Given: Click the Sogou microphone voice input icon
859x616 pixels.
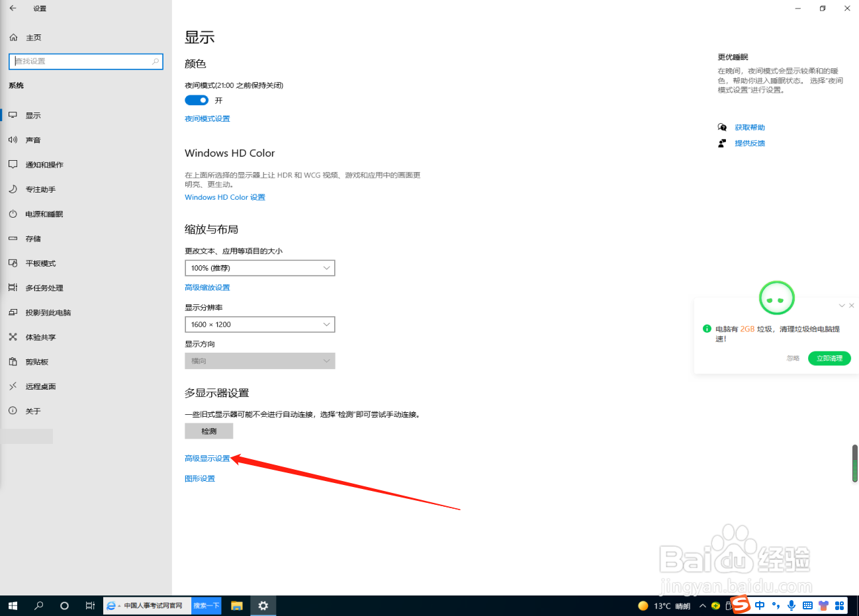Looking at the screenshot, I should point(791,605).
